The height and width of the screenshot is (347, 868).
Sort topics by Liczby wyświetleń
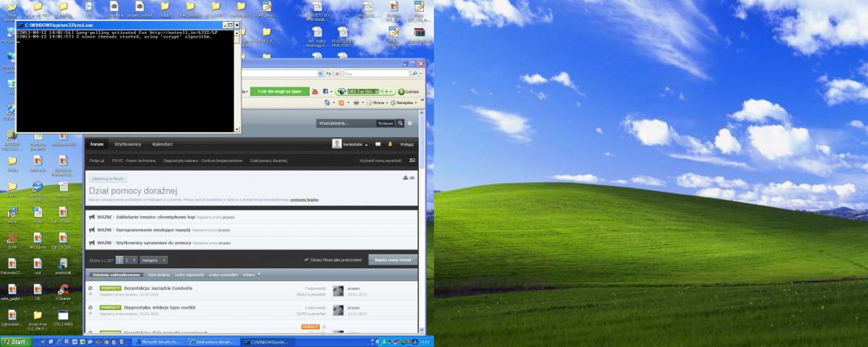[224, 275]
